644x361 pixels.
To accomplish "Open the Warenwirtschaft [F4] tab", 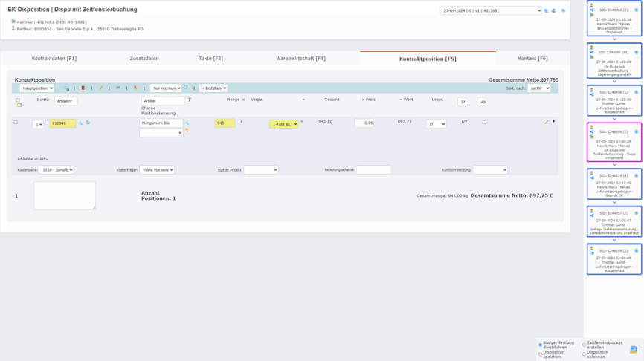I will pyautogui.click(x=300, y=59).
